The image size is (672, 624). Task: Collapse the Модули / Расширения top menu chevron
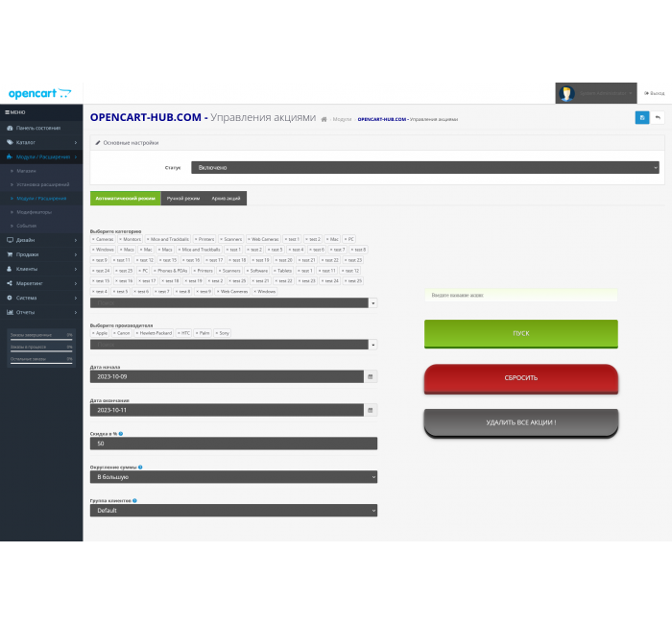click(x=76, y=156)
